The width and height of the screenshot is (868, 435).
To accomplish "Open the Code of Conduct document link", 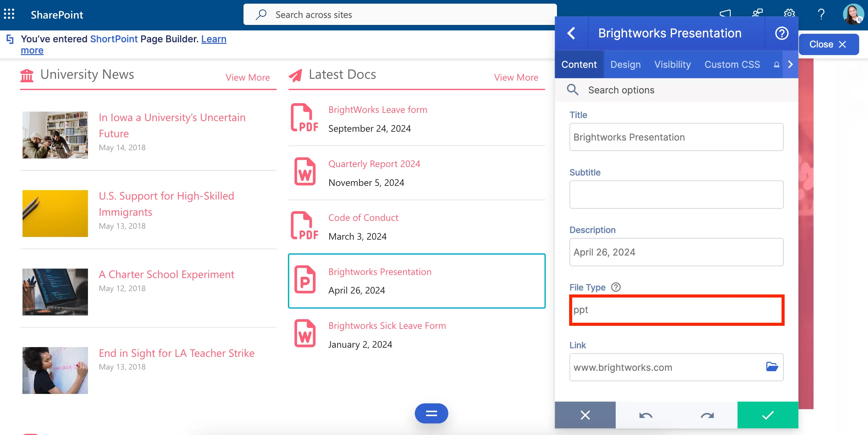I will [363, 218].
